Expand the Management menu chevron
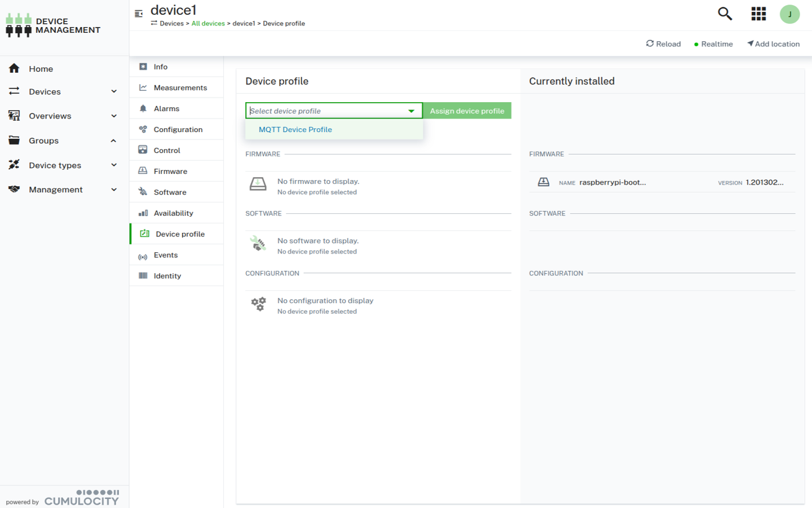812x508 pixels. point(114,190)
